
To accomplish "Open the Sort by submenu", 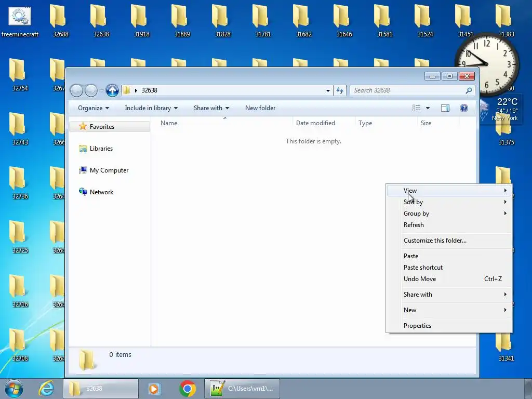I will tap(449, 202).
